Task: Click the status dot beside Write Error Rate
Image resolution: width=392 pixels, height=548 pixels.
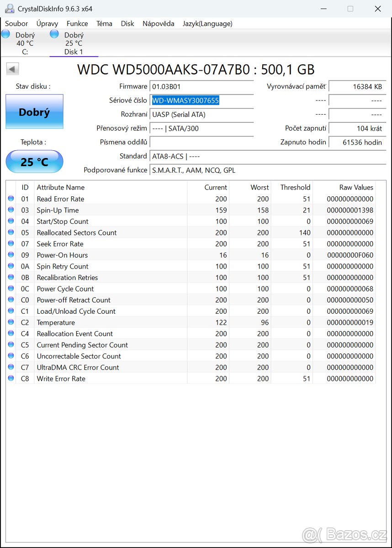Action: click(11, 378)
